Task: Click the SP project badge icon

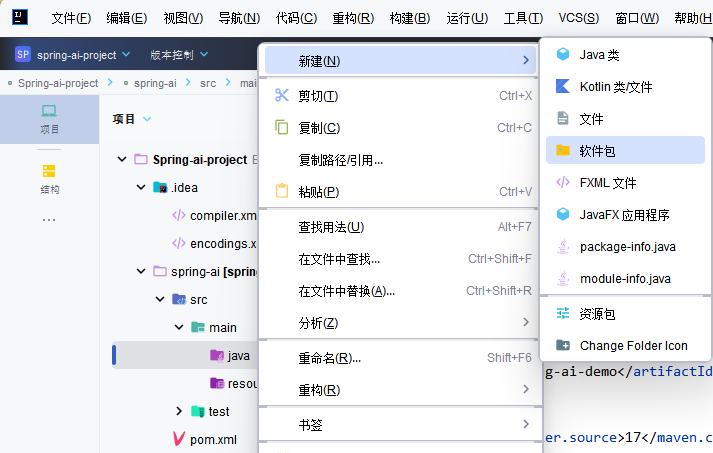Action: [23, 55]
